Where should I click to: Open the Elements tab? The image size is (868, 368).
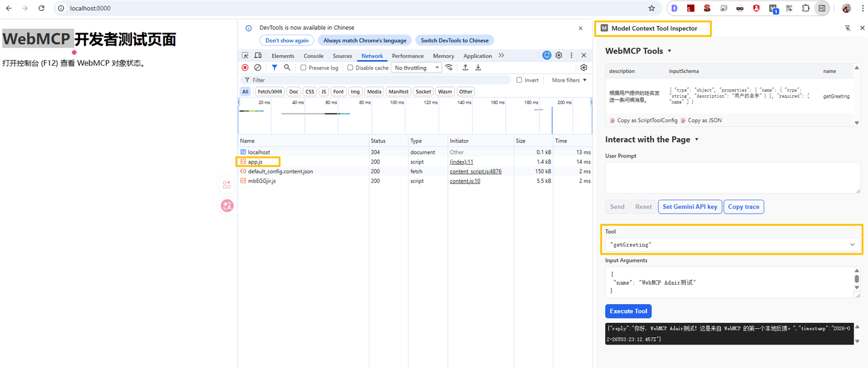[283, 56]
